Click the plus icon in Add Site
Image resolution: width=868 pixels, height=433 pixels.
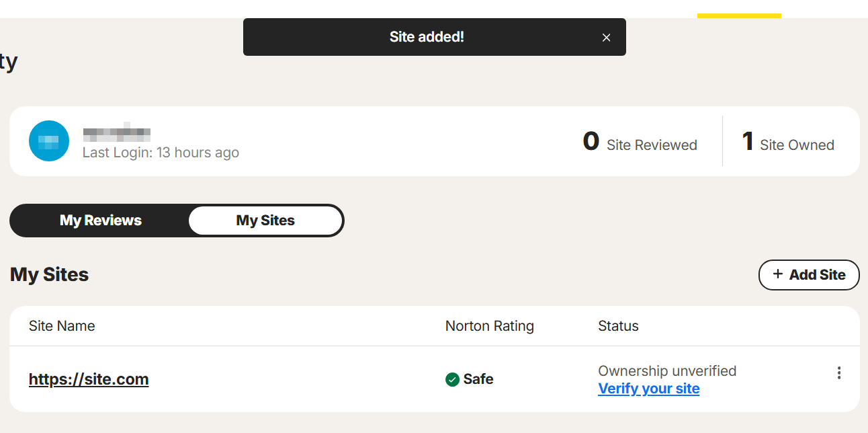pos(778,274)
